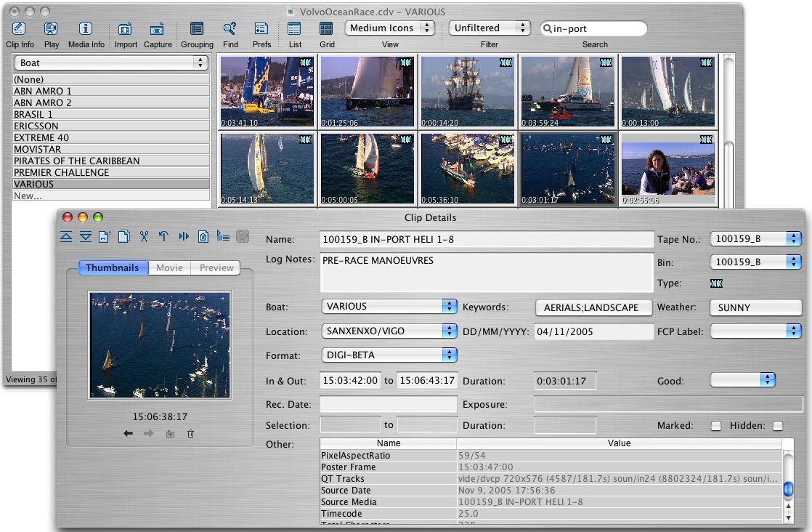Enable the Marked checkbox

716,426
